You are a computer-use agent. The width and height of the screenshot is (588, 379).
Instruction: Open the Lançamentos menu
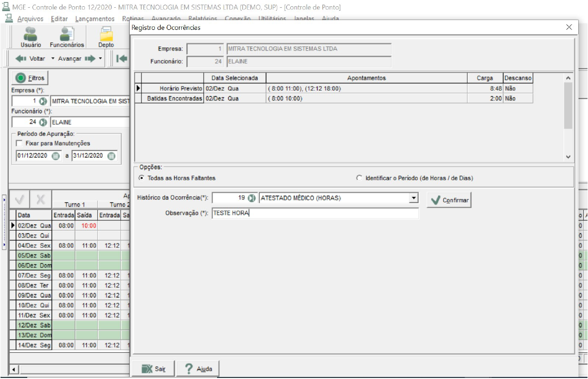[95, 19]
